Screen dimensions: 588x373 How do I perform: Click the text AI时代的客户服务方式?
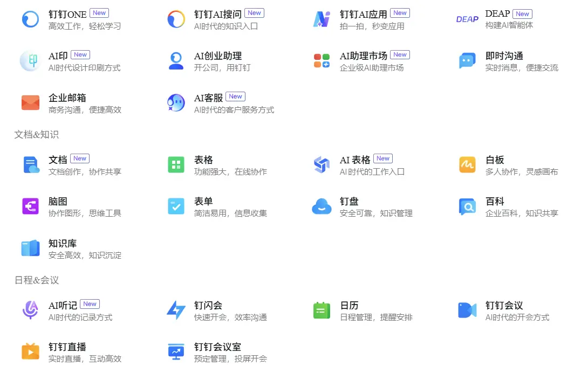coord(234,110)
